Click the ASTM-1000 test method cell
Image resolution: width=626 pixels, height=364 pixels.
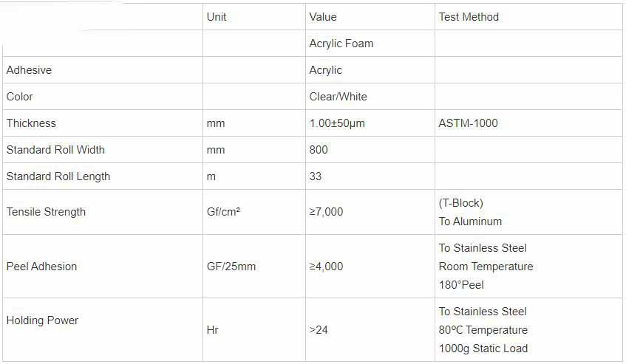click(468, 123)
